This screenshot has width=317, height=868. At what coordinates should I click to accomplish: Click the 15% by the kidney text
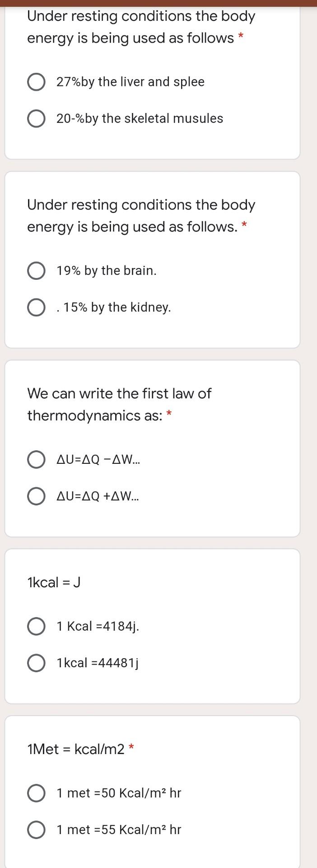click(x=114, y=307)
